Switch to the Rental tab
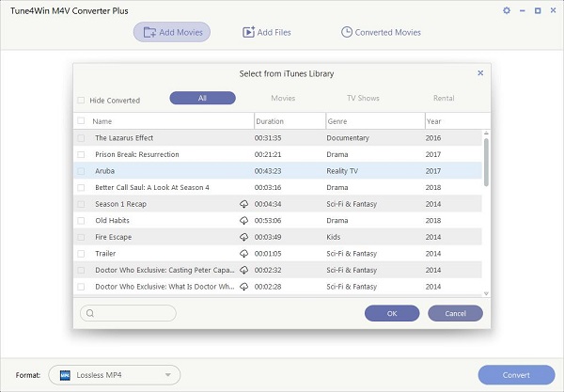 pos(444,98)
